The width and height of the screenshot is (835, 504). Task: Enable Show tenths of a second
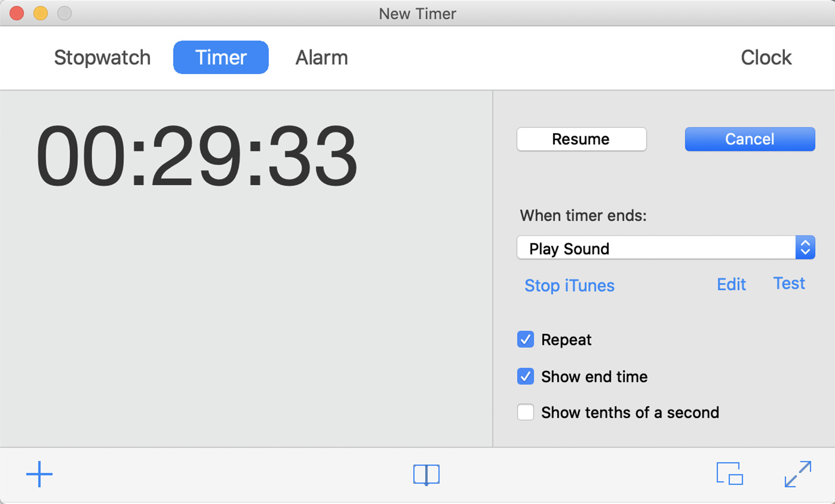point(526,412)
